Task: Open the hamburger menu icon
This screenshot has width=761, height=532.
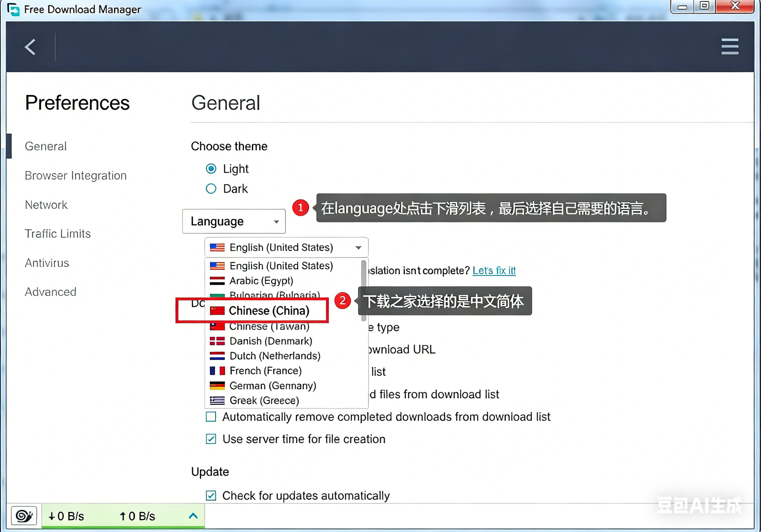Action: coord(730,46)
